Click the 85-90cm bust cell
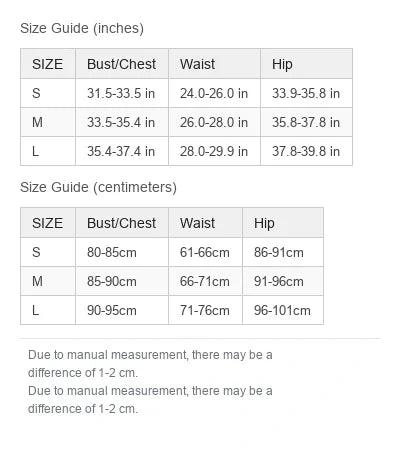This screenshot has height=450, width=400. tap(122, 281)
